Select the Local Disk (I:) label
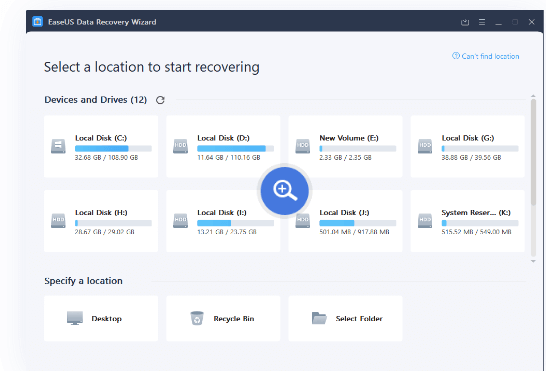The height and width of the screenshot is (371, 546). tap(222, 212)
